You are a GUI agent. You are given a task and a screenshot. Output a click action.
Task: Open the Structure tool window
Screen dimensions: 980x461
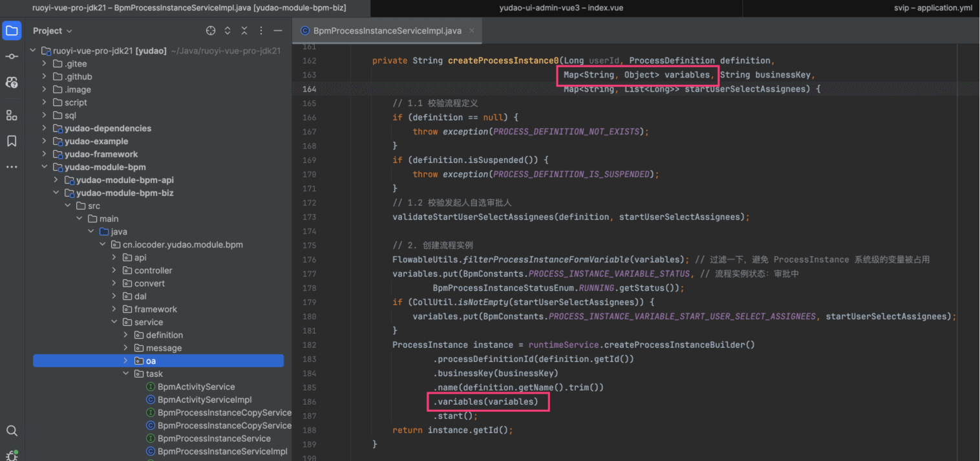[12, 115]
